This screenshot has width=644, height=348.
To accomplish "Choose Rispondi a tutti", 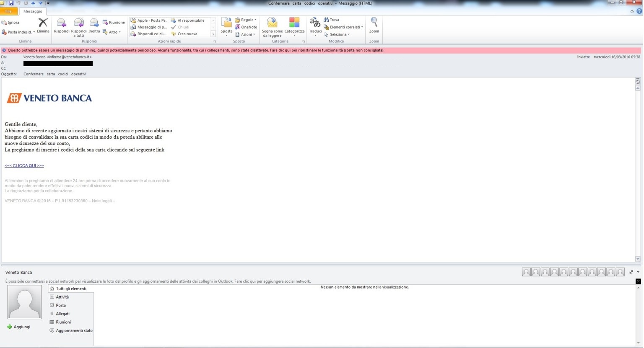I will click(79, 28).
